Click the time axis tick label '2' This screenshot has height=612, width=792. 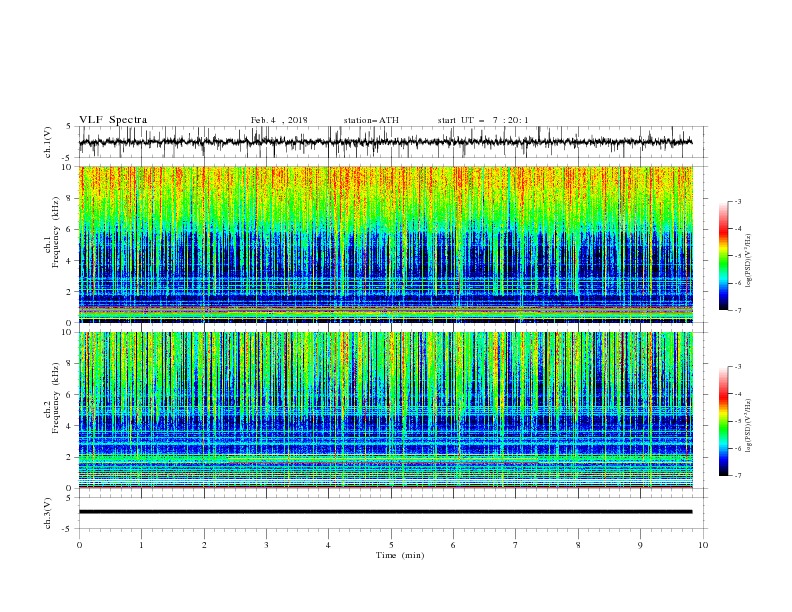pos(204,545)
